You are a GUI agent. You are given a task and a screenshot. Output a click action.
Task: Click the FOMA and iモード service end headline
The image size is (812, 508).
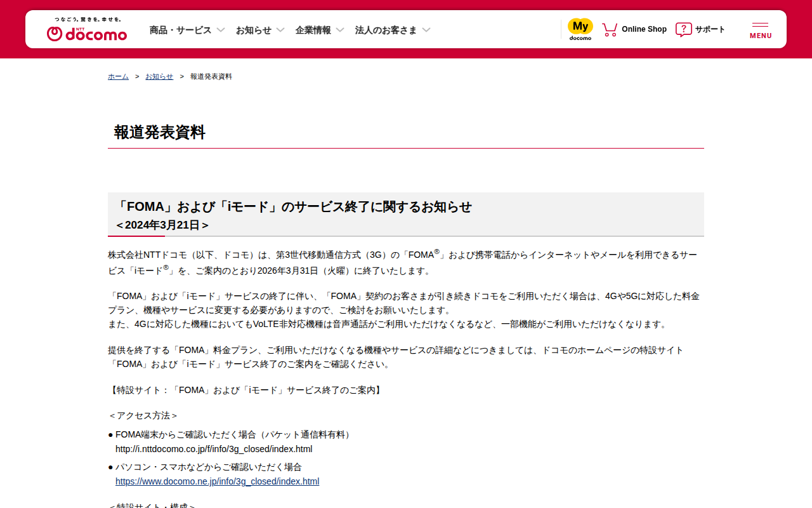(294, 207)
